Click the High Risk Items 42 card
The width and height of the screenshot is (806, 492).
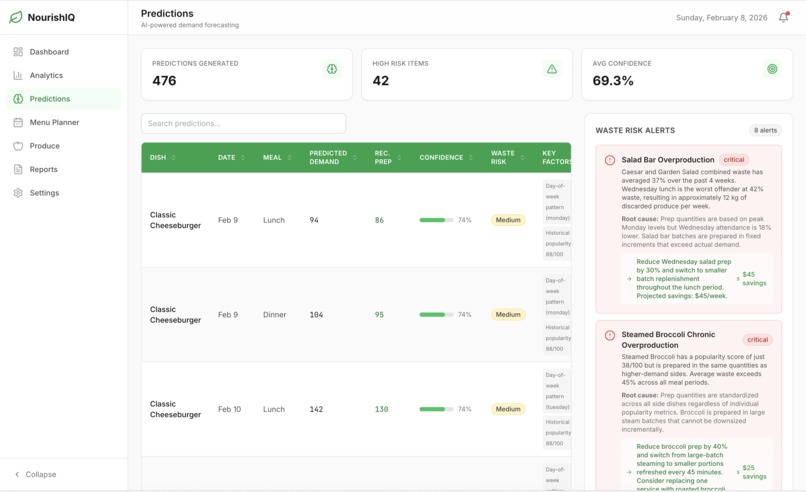click(467, 74)
